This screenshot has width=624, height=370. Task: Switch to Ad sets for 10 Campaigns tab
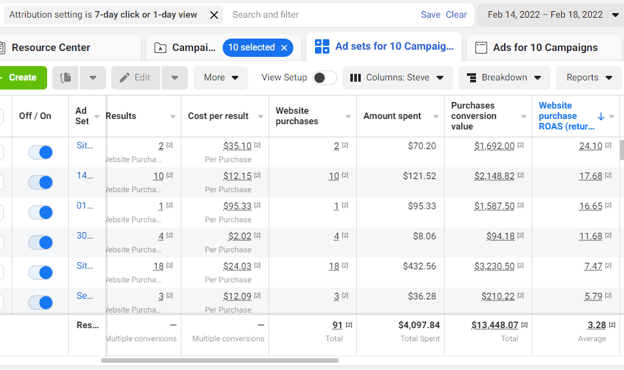point(384,47)
